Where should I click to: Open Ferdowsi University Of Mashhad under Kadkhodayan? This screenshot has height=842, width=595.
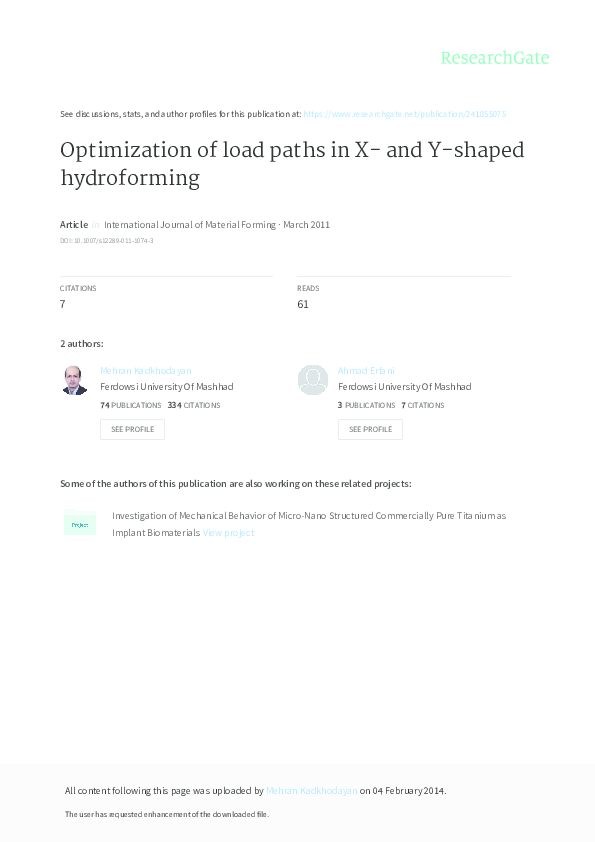pyautogui.click(x=166, y=386)
